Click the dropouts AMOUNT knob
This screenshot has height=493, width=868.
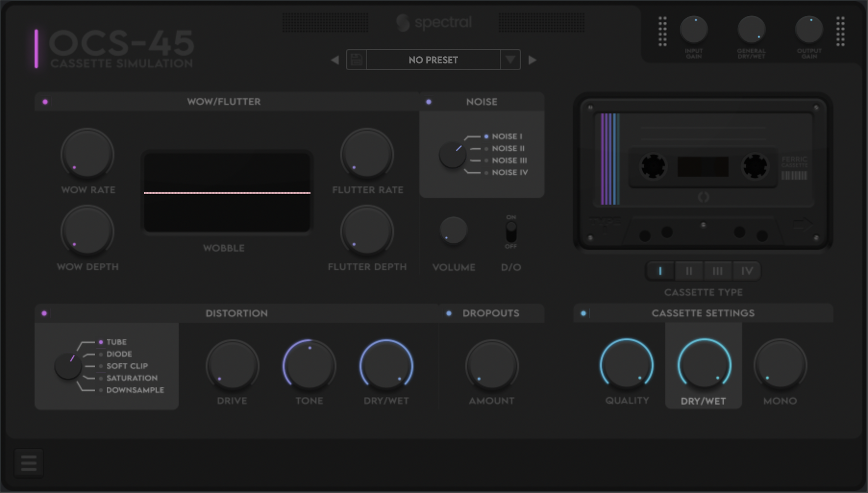pos(492,366)
